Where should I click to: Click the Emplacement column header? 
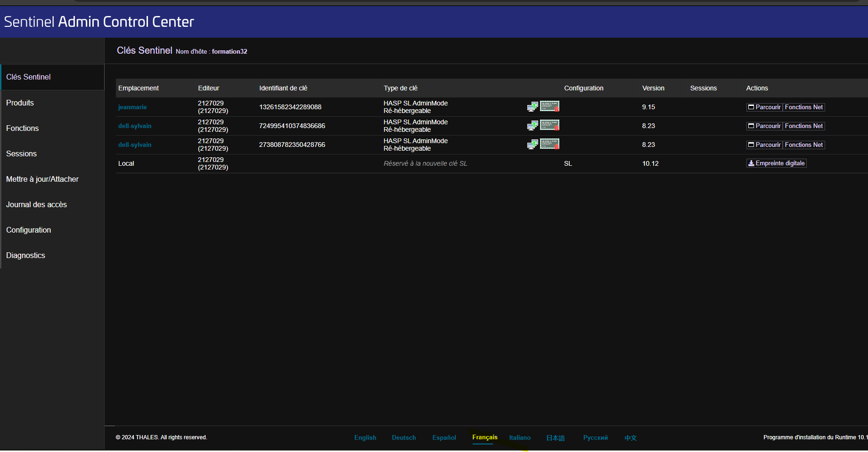click(x=139, y=88)
